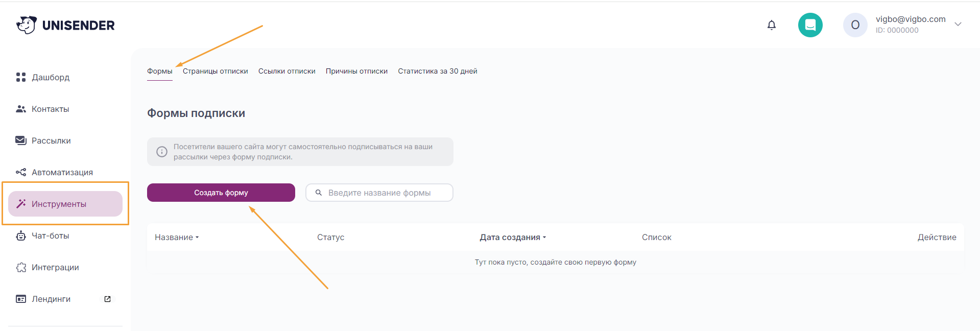
Task: Click the Интеграции puzzle icon
Action: (21, 267)
